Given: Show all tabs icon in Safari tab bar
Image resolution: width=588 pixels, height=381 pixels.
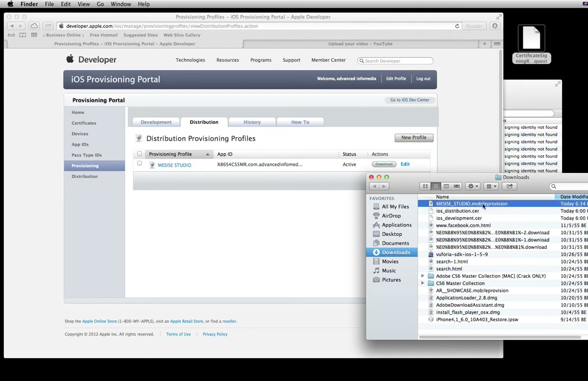Looking at the screenshot, I should coord(497,44).
